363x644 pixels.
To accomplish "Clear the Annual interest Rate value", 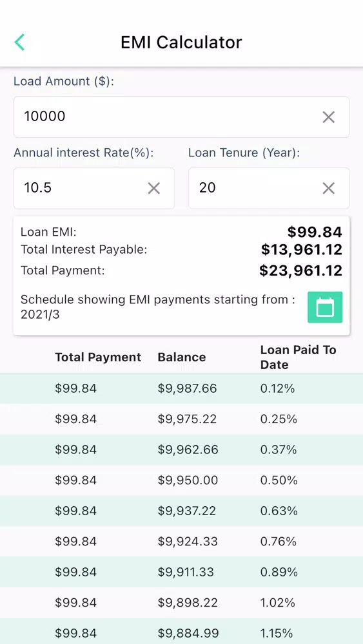I will [x=153, y=188].
